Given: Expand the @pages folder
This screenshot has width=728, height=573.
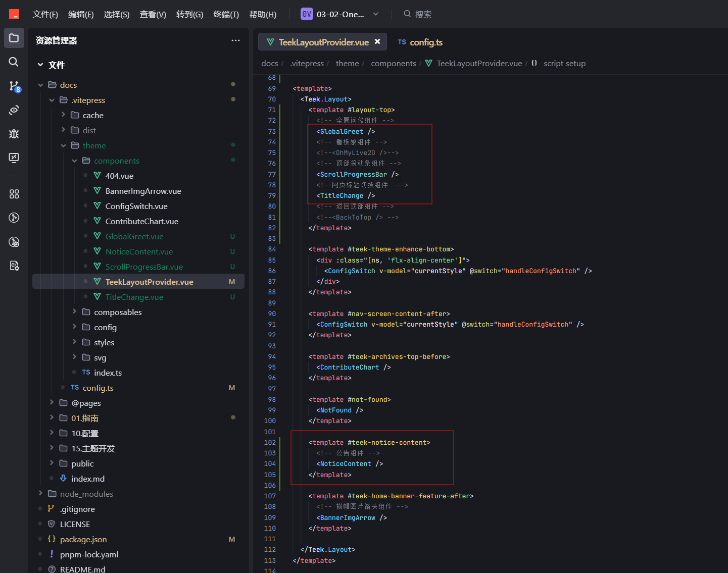Looking at the screenshot, I should [52, 402].
